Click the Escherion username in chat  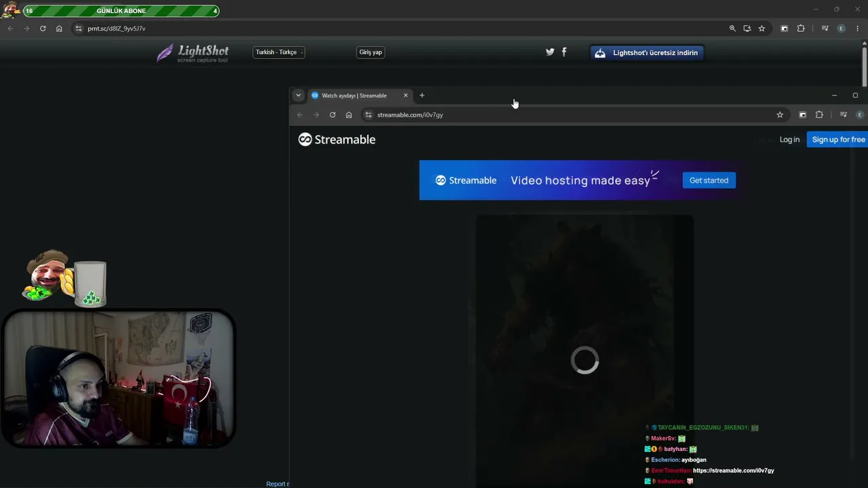(665, 460)
